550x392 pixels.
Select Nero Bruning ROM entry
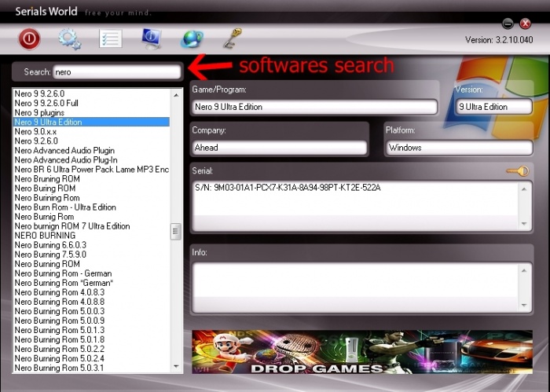coord(92,179)
